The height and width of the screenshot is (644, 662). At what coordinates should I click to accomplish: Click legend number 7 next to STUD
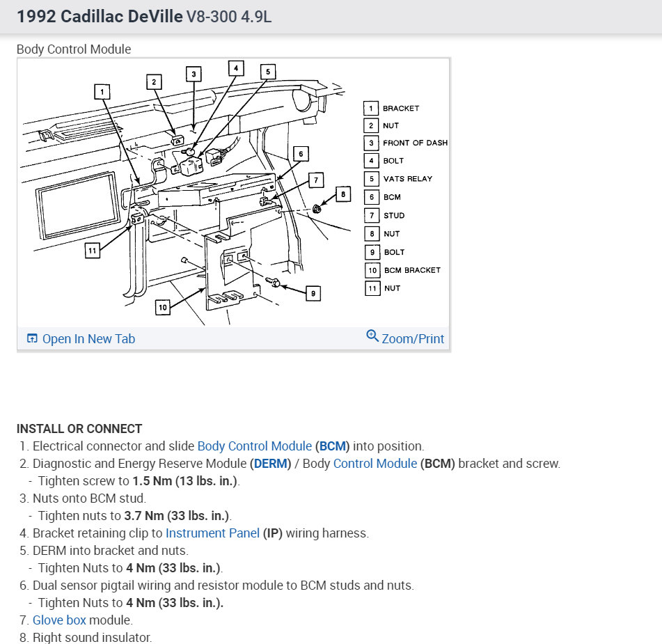372,215
